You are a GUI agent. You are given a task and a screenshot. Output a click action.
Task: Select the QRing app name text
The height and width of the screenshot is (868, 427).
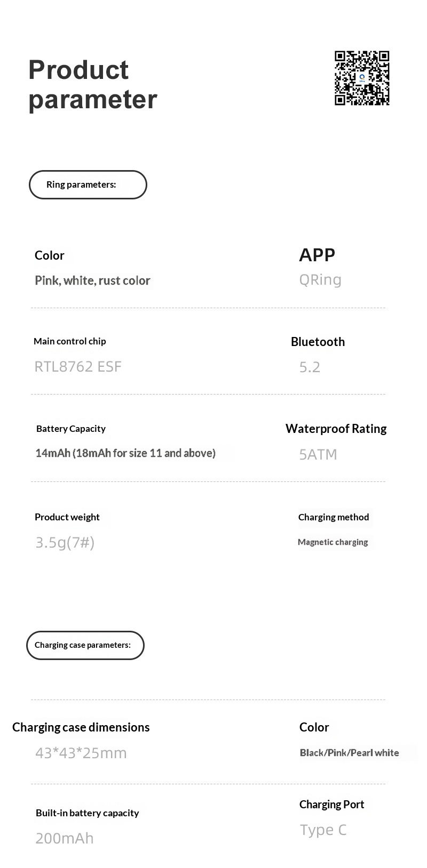(320, 280)
